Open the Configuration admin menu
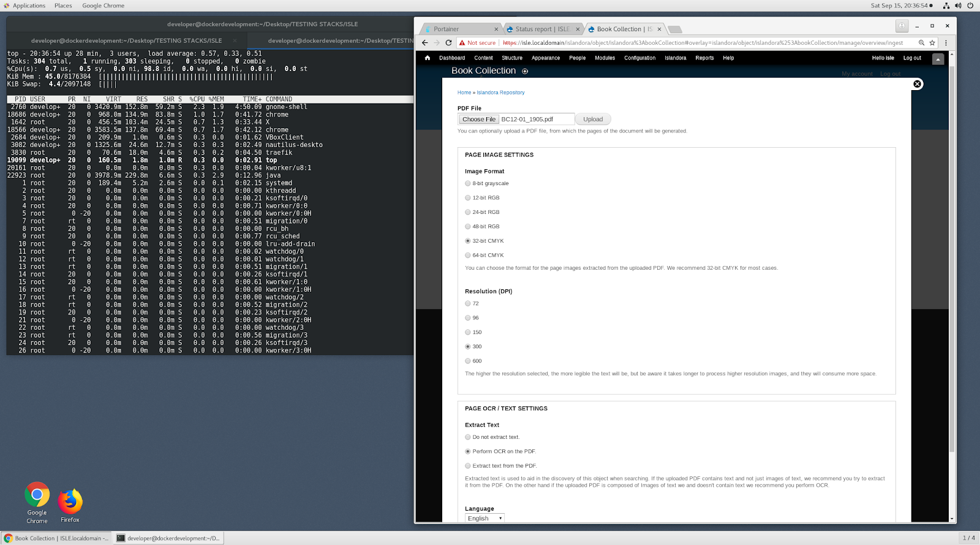Viewport: 980px width, 545px height. click(639, 58)
